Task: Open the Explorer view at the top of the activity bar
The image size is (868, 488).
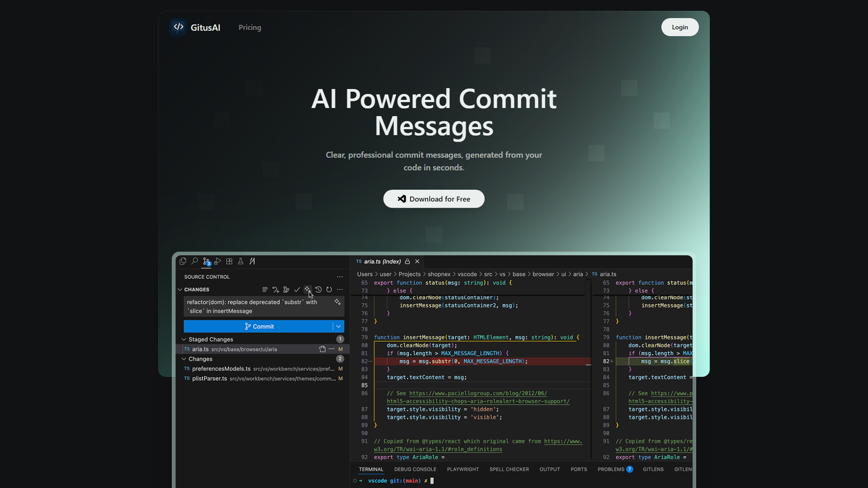Action: pos(183,261)
